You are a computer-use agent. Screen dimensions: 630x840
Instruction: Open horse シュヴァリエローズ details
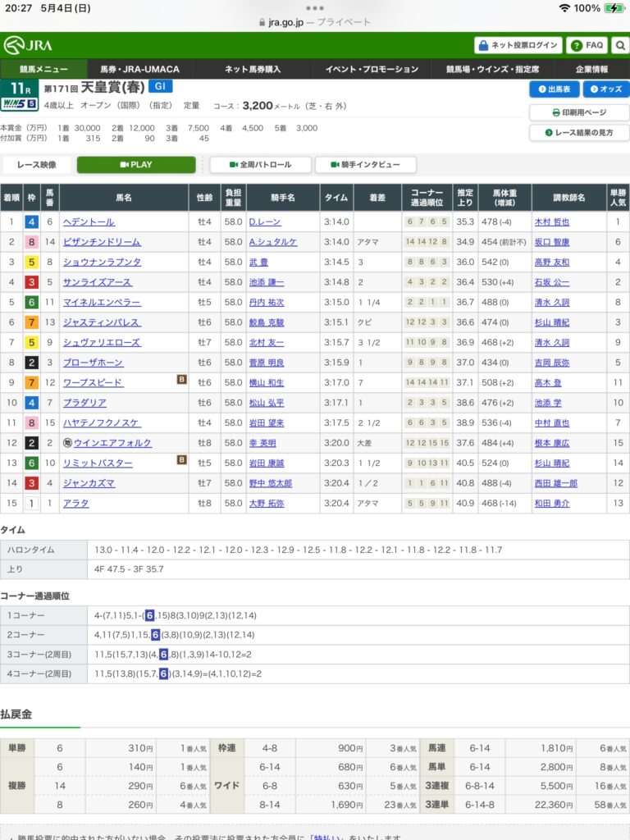(x=102, y=342)
